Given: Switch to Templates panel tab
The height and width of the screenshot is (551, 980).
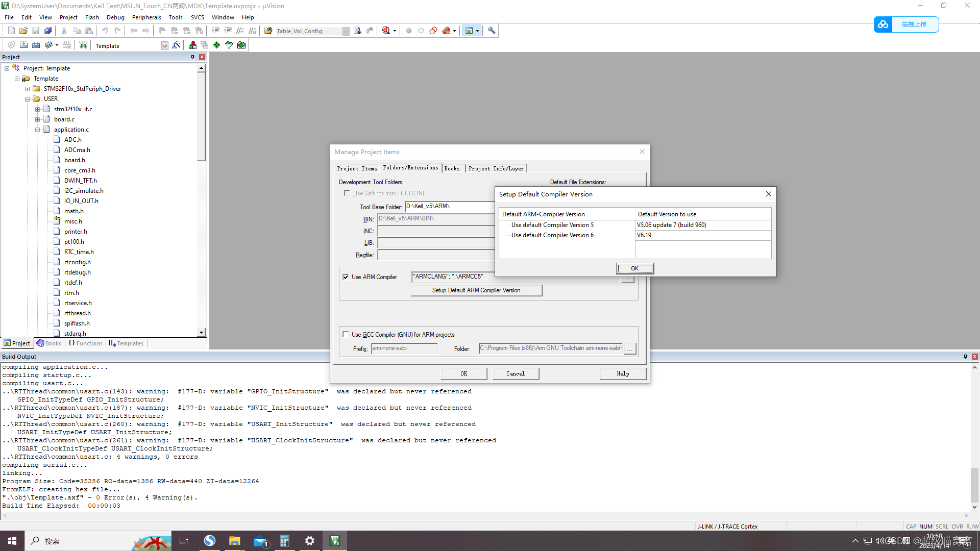Looking at the screenshot, I should coord(126,343).
